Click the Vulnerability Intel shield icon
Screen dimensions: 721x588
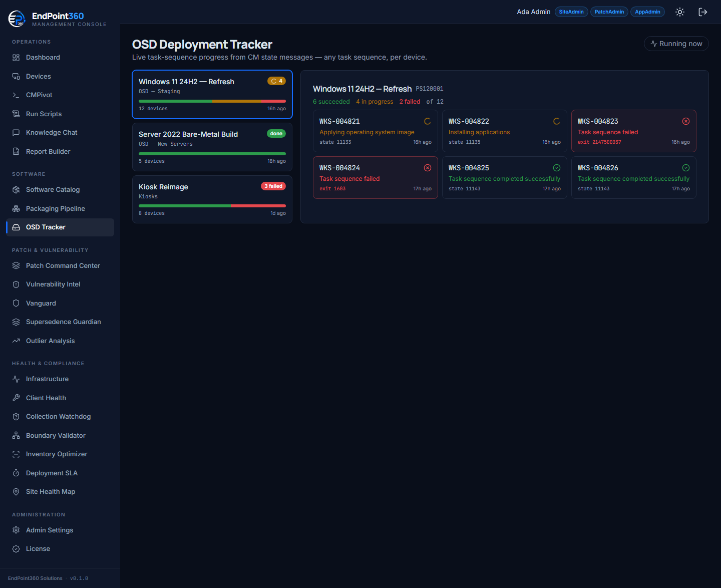tap(16, 284)
